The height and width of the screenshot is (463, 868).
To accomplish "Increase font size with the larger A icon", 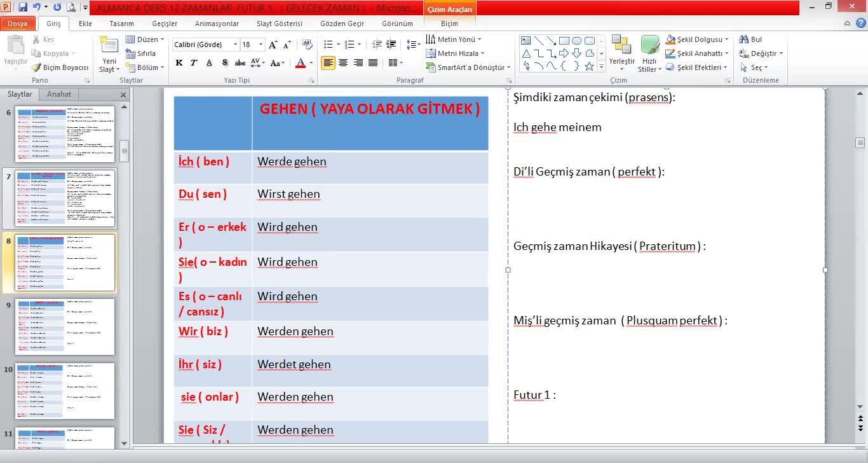I will (x=273, y=45).
